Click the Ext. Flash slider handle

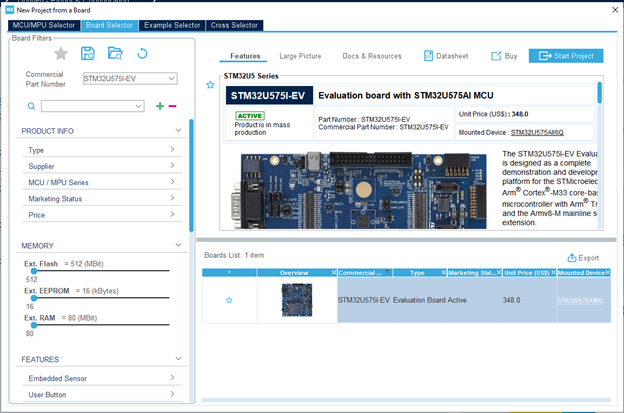34,271
